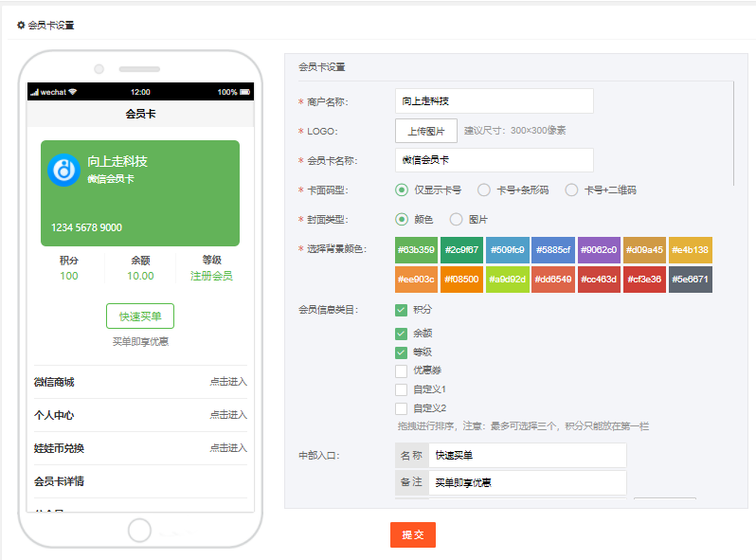Pick the green #63b359 background color

pyautogui.click(x=416, y=250)
